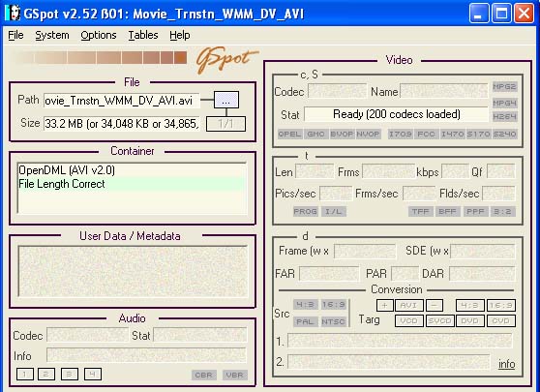Click the audio Codec field

coord(87,335)
